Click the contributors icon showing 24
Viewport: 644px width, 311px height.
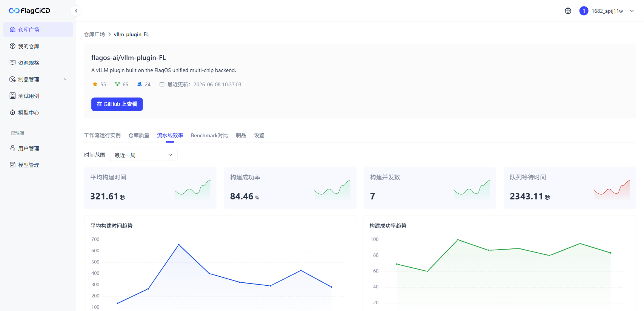(140, 84)
